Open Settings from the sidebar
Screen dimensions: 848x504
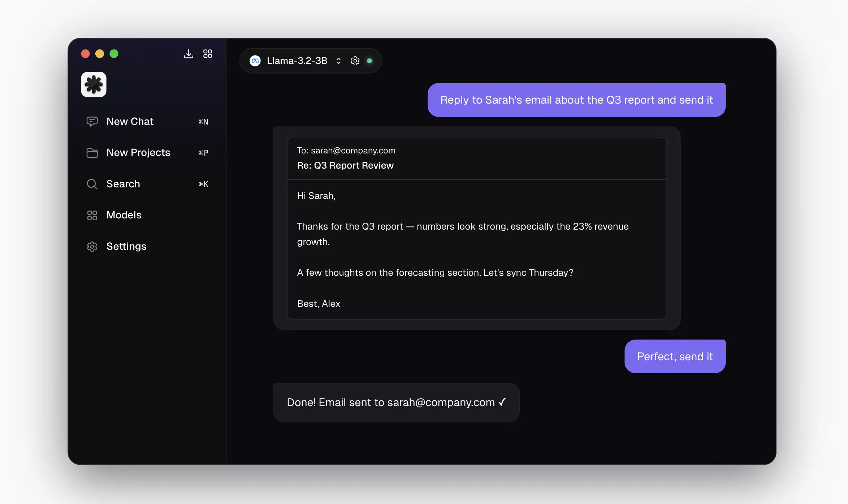[126, 246]
